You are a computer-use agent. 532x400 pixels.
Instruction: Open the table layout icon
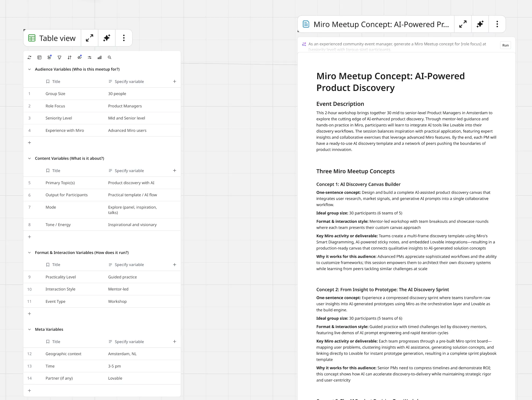pos(39,57)
